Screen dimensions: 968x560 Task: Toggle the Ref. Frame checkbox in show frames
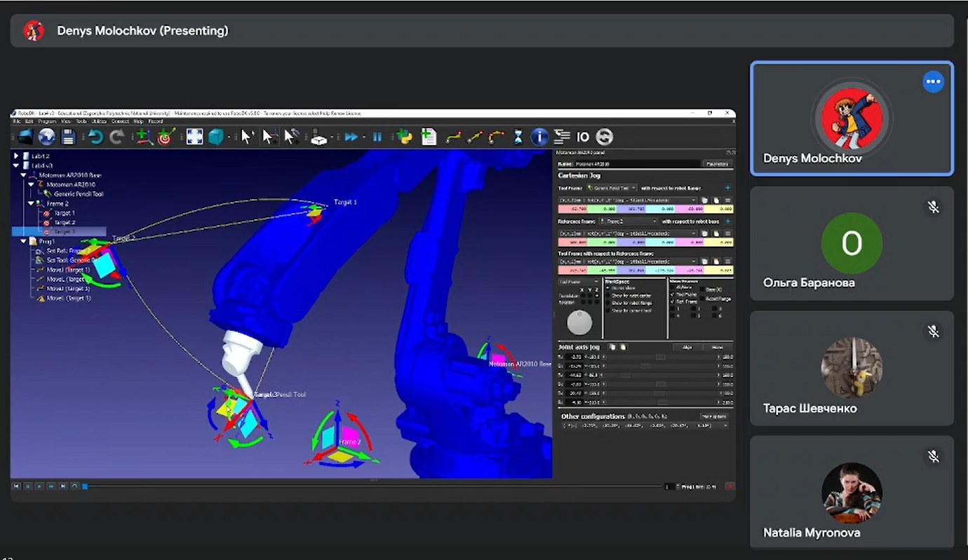pos(672,302)
